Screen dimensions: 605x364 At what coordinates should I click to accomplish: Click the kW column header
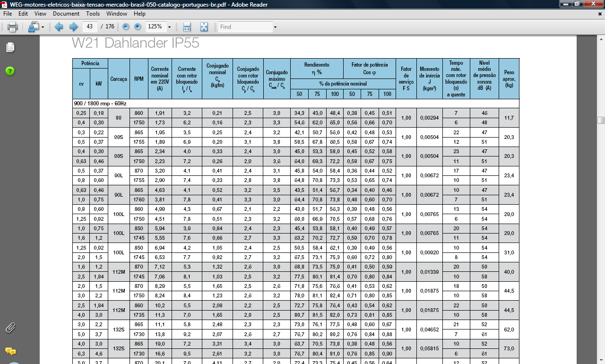tap(99, 84)
